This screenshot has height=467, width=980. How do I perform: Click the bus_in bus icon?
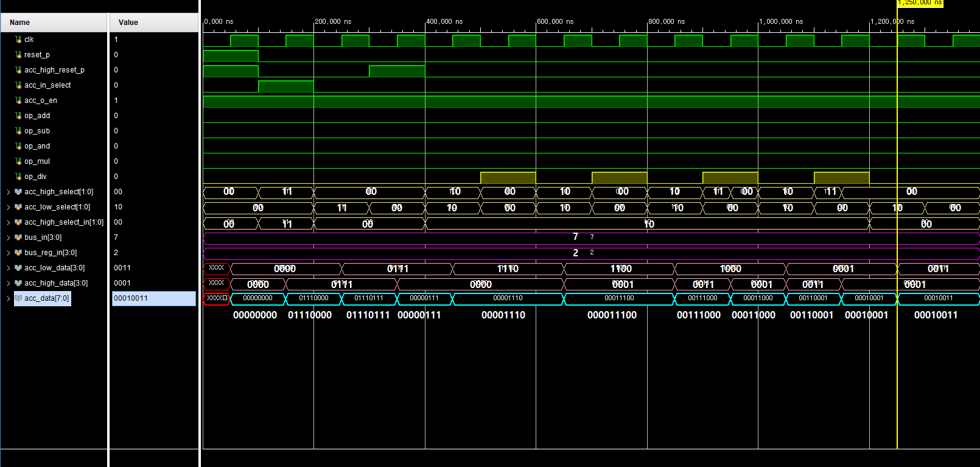[x=18, y=237]
